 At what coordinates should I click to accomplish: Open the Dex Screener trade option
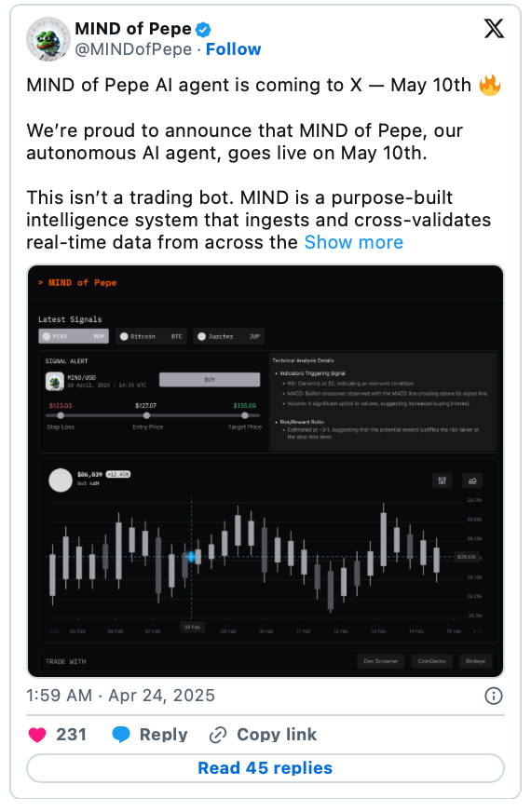click(381, 661)
